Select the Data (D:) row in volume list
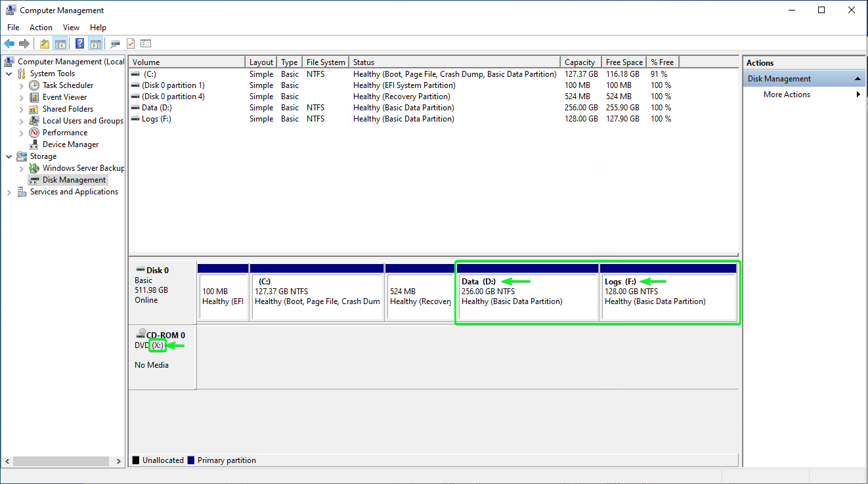Screen dimensions: 868x484 [433, 108]
